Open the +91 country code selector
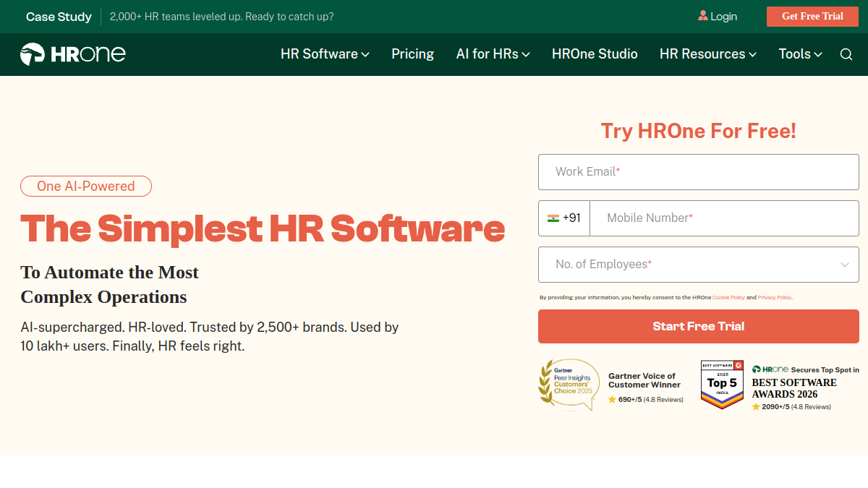Screen dimensions: 868x488 564,218
